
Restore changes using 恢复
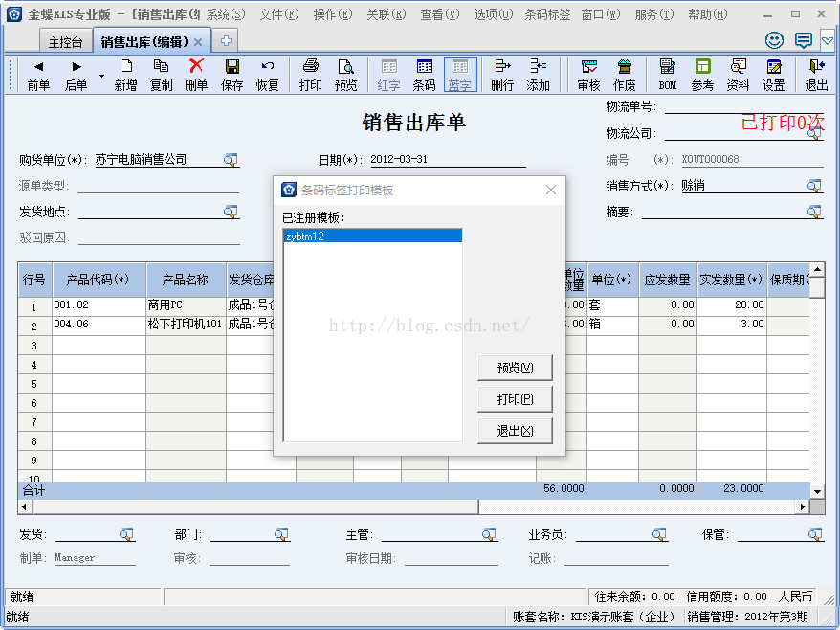coord(267,75)
